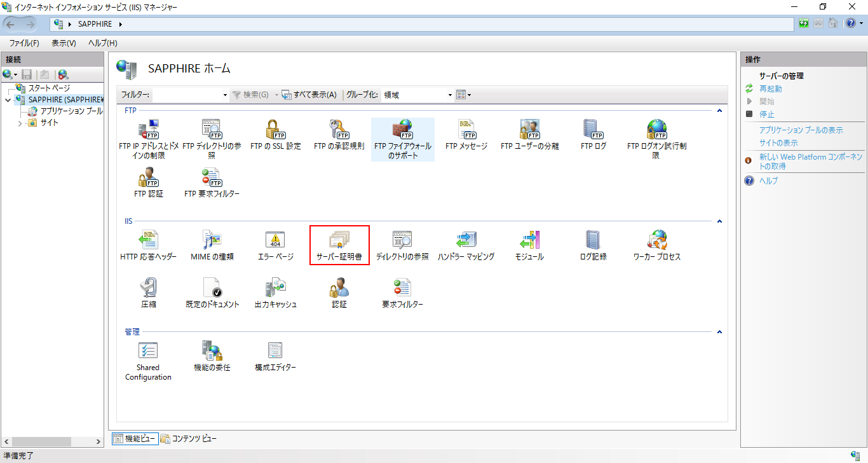Open 機能の委任 feature
The height and width of the screenshot is (463, 868).
click(x=212, y=357)
